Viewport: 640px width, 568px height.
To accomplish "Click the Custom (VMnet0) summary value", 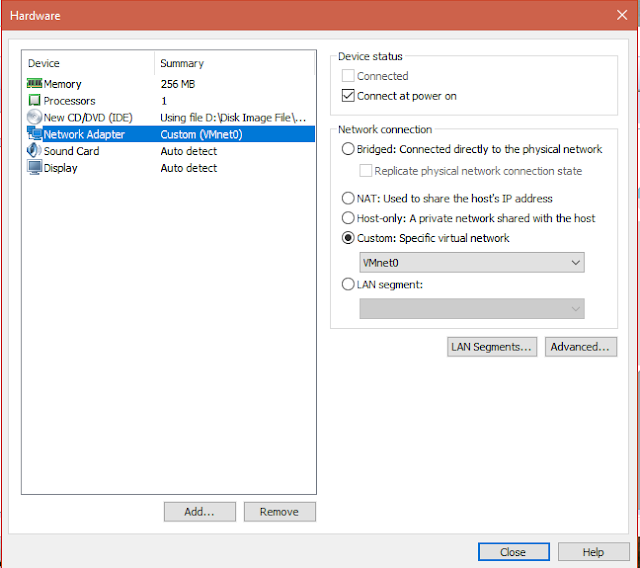I will point(201,134).
